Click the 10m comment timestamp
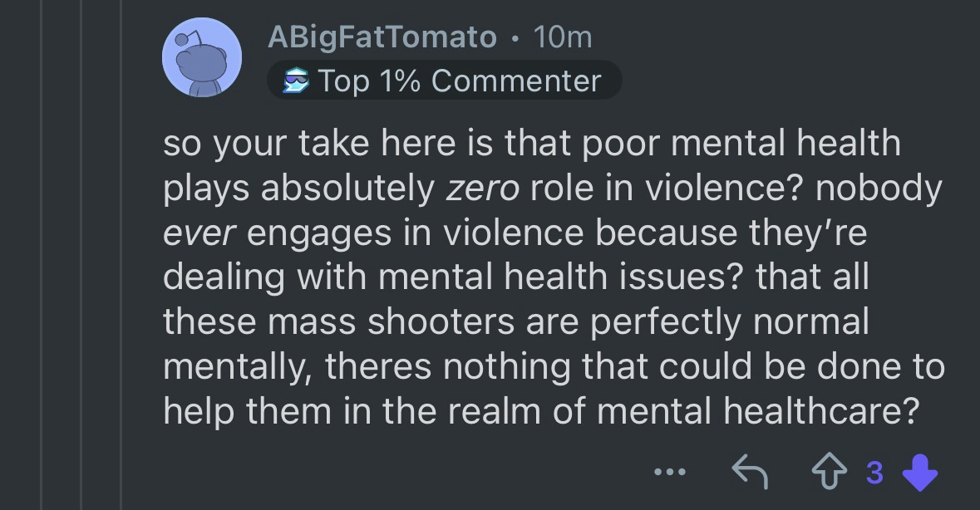 point(563,37)
